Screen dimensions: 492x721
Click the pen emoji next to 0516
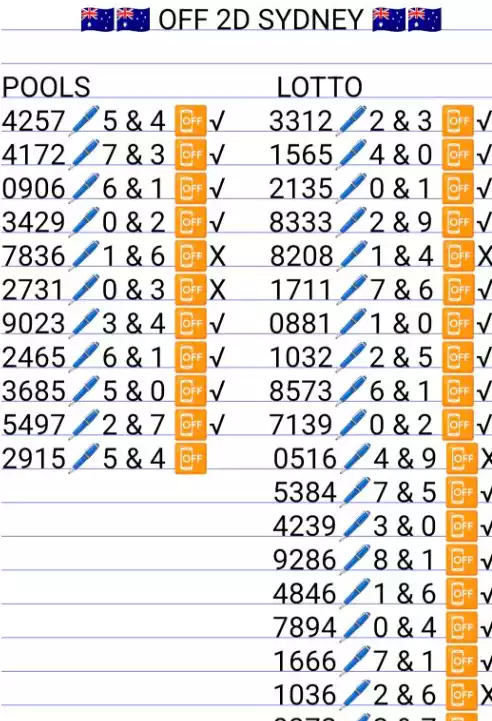pos(356,458)
